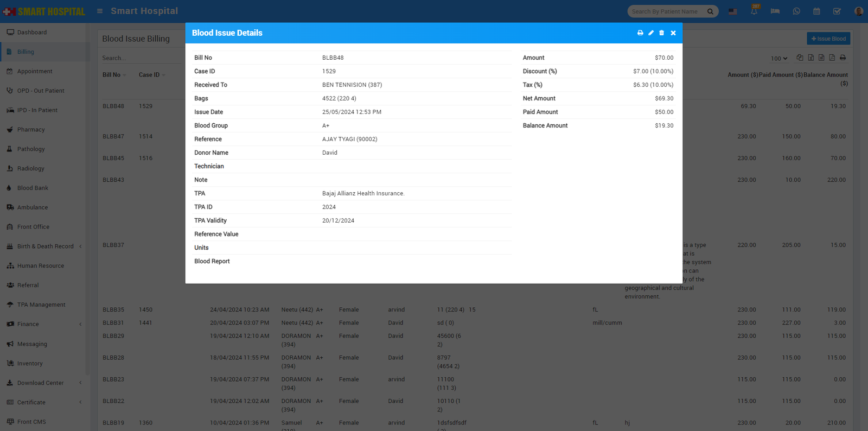
Task: Edit blood issue details with pencil icon
Action: 651,33
